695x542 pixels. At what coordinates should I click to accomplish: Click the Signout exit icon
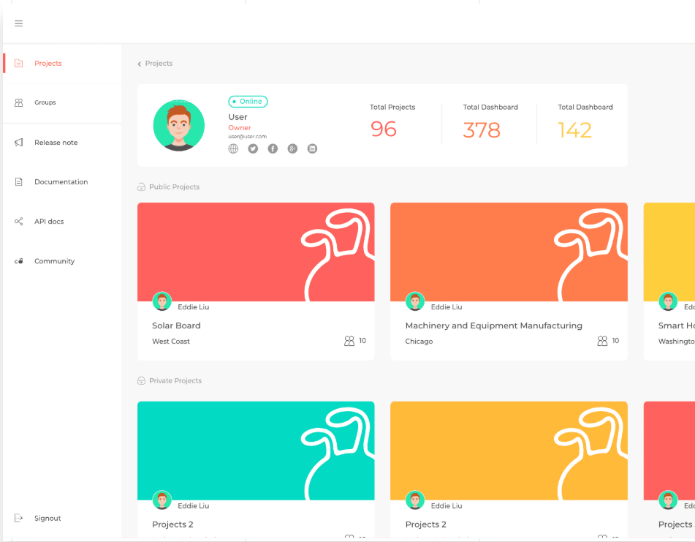click(18, 518)
